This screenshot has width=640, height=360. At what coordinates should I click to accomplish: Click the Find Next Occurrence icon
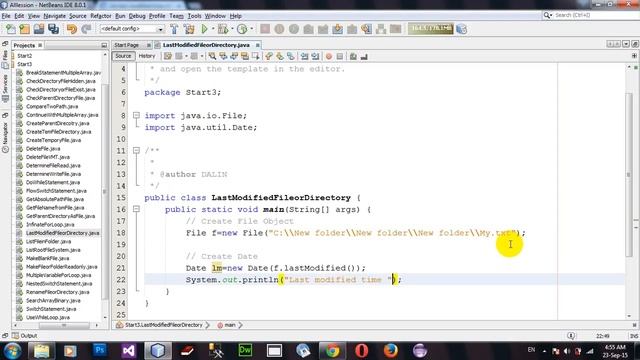(x=234, y=56)
